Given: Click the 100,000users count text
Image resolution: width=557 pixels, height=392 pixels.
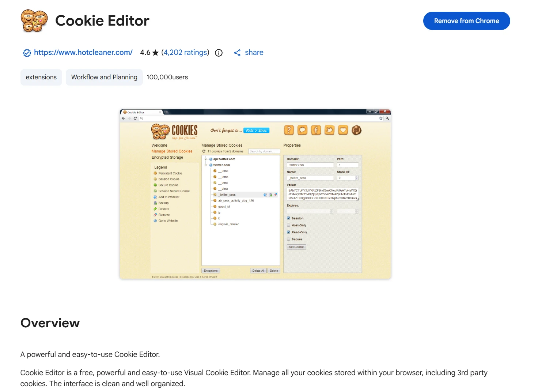Looking at the screenshot, I should pos(167,77).
